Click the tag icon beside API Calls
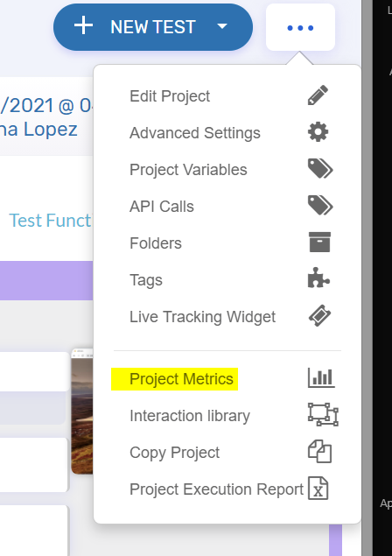This screenshot has width=392, height=556. [x=320, y=206]
